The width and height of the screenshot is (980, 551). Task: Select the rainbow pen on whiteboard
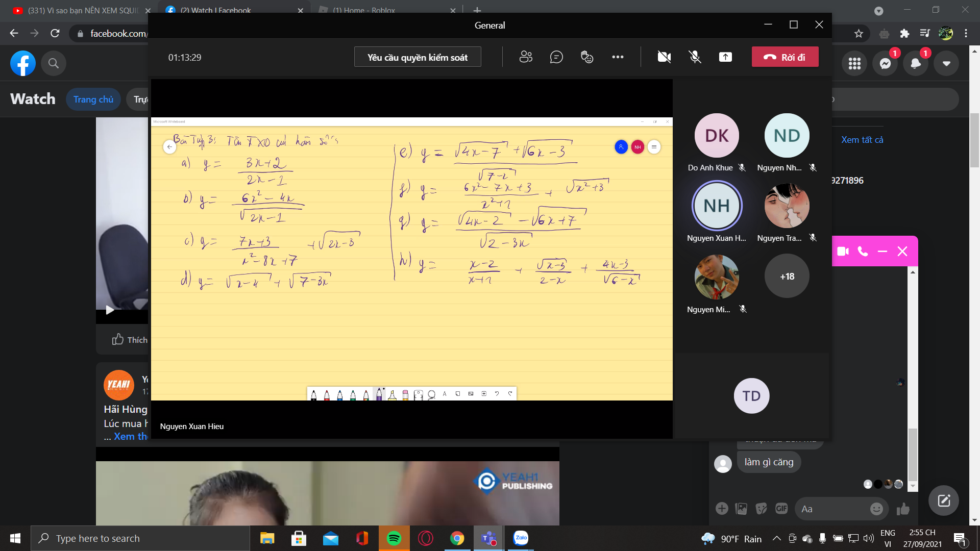click(366, 394)
